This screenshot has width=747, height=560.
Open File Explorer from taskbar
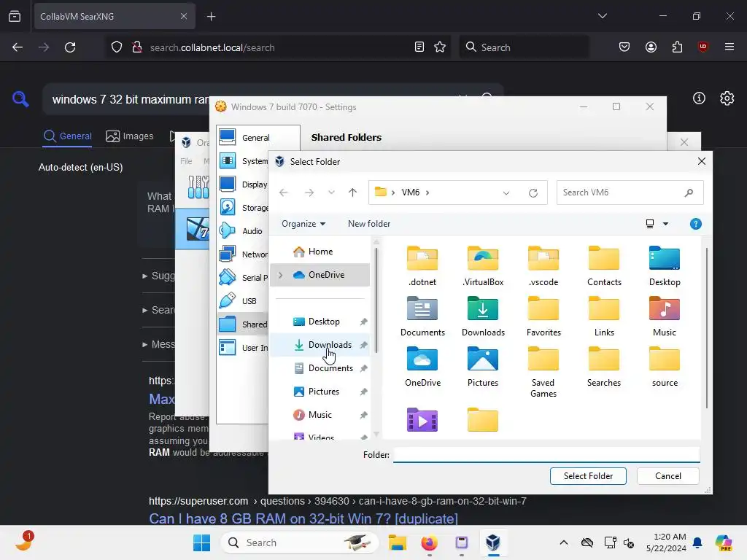[x=397, y=542]
